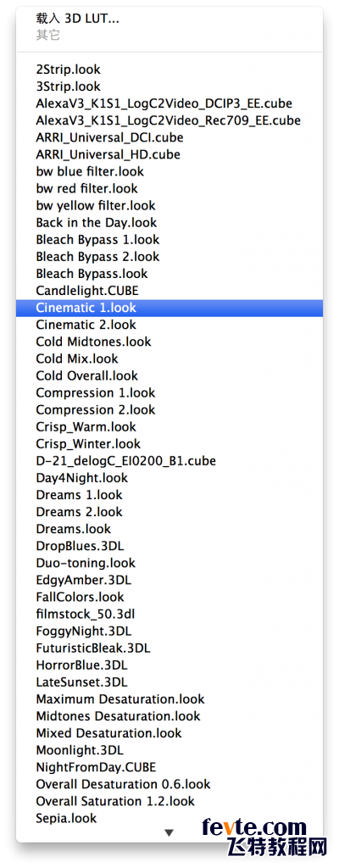Image resolution: width=339 pixels, height=868 pixels.
Task: Choose Cold Midtones.look
Action: coord(169,342)
